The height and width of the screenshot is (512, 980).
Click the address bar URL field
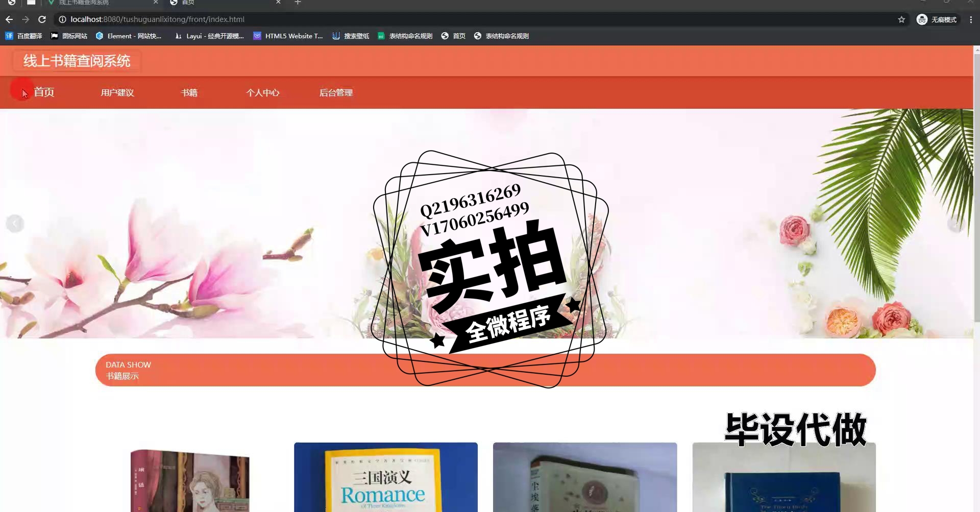pos(480,19)
